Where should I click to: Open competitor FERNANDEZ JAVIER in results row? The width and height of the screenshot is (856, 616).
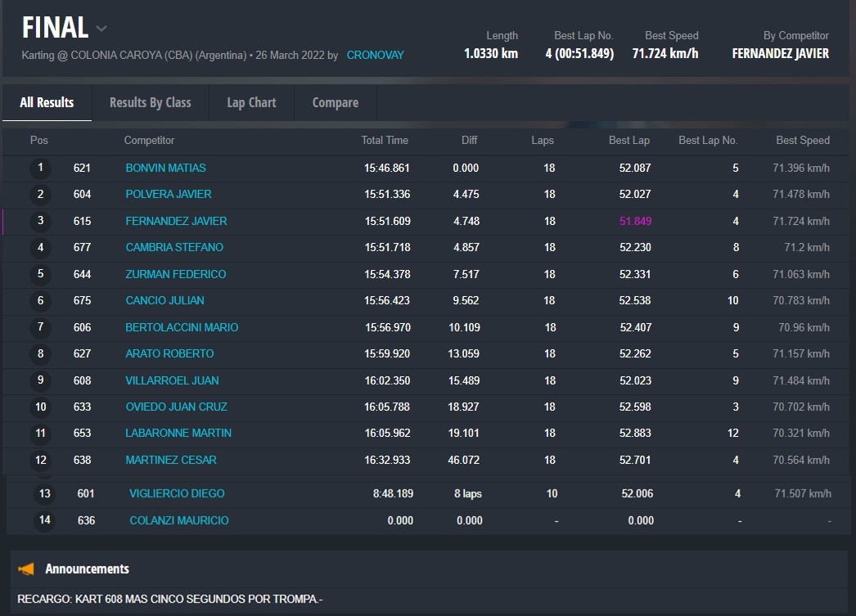[176, 221]
